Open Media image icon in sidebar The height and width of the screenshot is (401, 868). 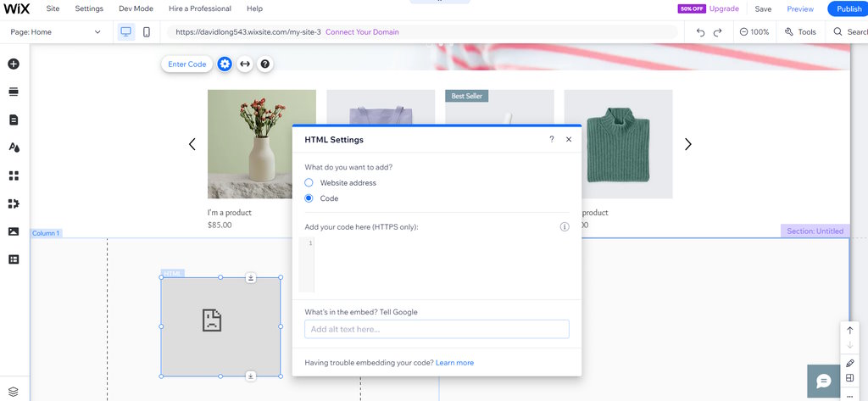[x=14, y=231]
